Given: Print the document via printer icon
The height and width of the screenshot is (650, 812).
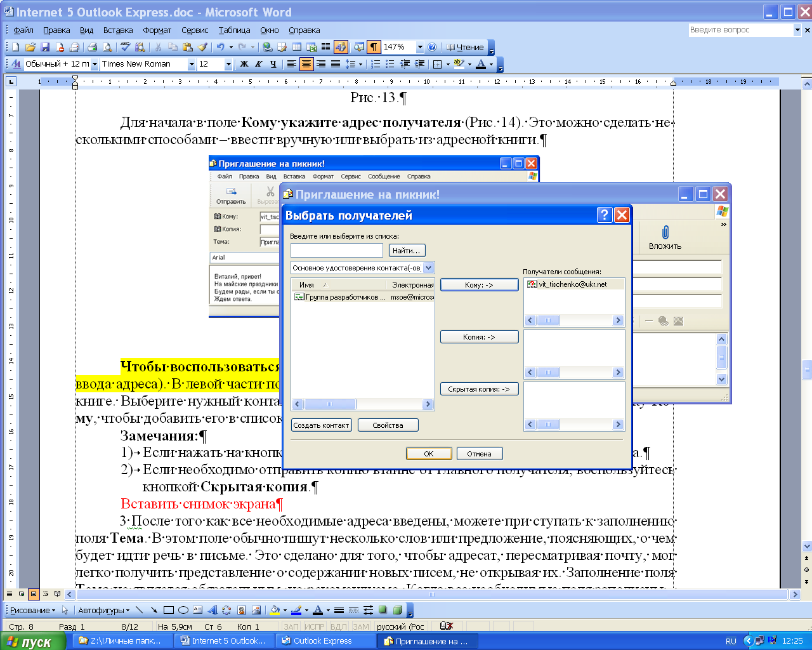Looking at the screenshot, I should click(x=92, y=47).
